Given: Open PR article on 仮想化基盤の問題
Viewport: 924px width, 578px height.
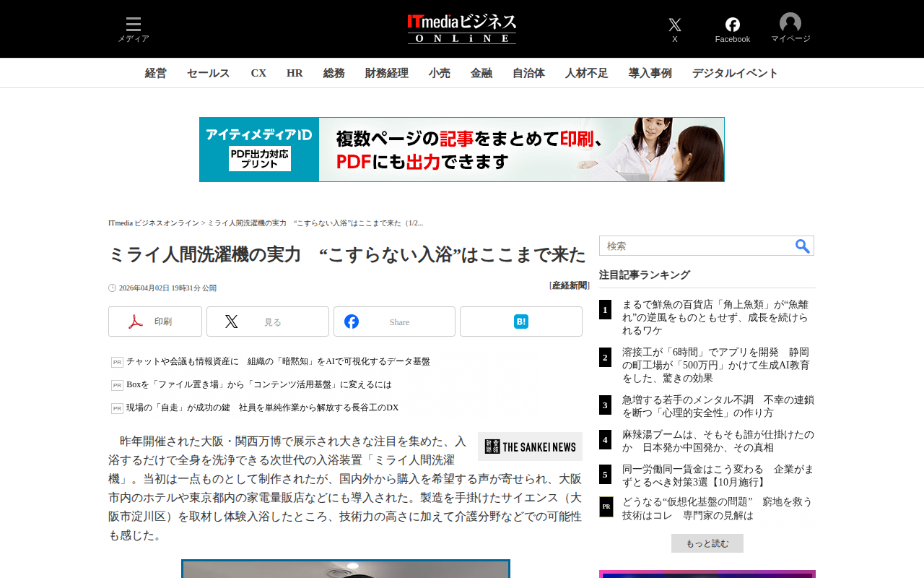Looking at the screenshot, I should tap(718, 508).
